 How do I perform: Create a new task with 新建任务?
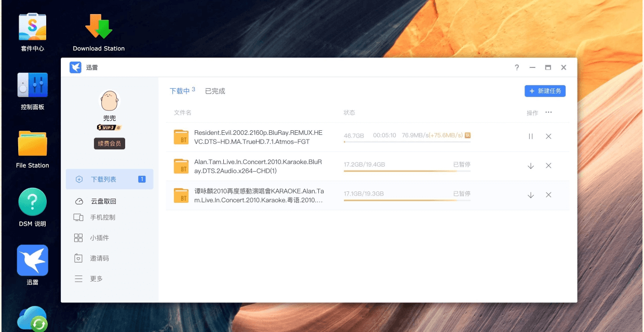[x=545, y=91]
